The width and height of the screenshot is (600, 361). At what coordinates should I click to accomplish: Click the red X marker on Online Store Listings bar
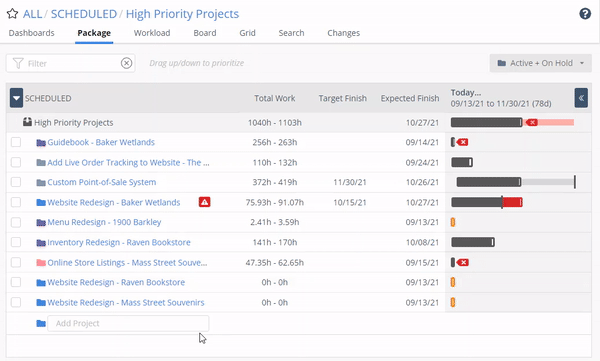click(463, 263)
